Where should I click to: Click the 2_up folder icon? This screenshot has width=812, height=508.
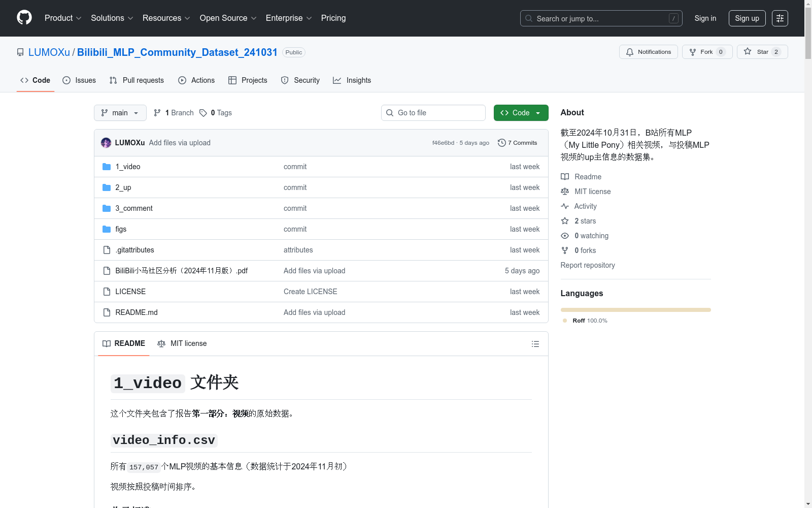107,187
